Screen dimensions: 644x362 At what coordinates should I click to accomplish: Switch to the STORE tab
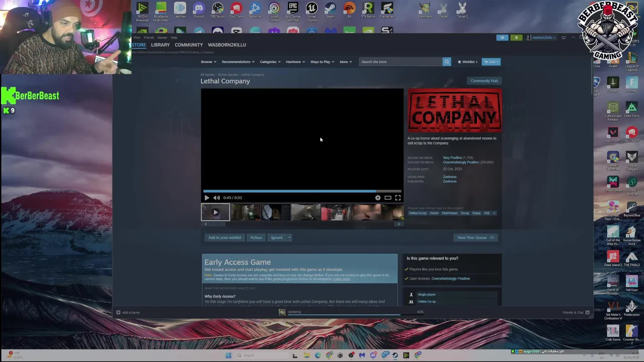(x=139, y=45)
